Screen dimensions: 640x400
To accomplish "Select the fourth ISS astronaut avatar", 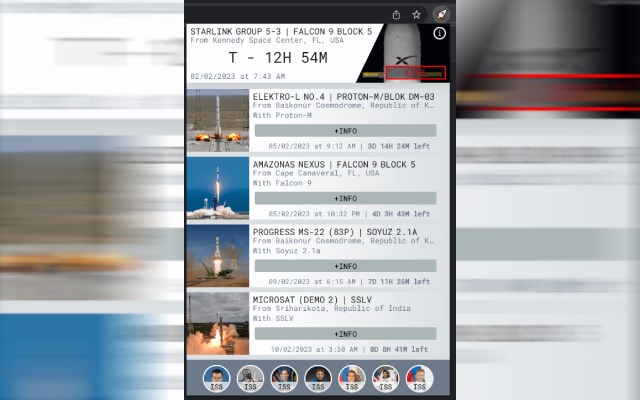I will pos(318,378).
